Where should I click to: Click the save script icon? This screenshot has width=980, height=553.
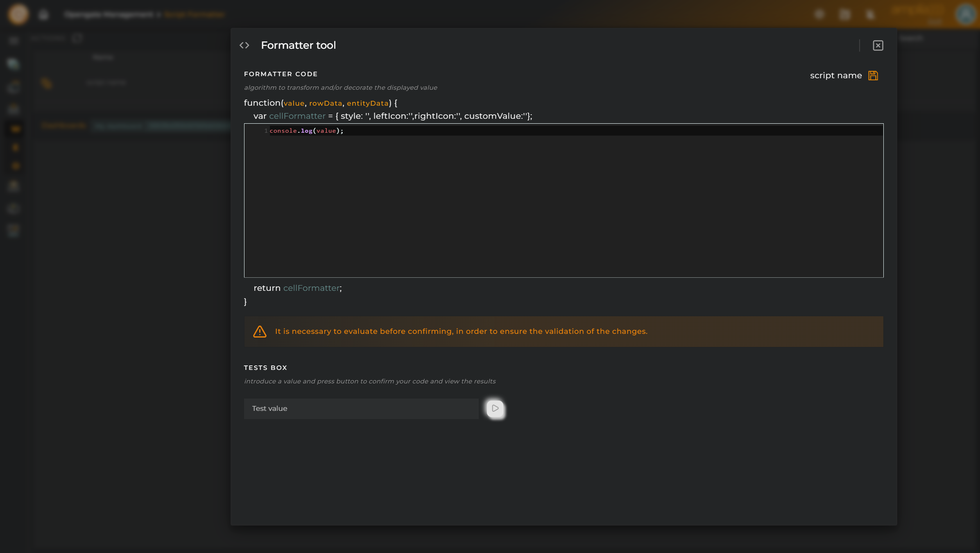click(873, 75)
